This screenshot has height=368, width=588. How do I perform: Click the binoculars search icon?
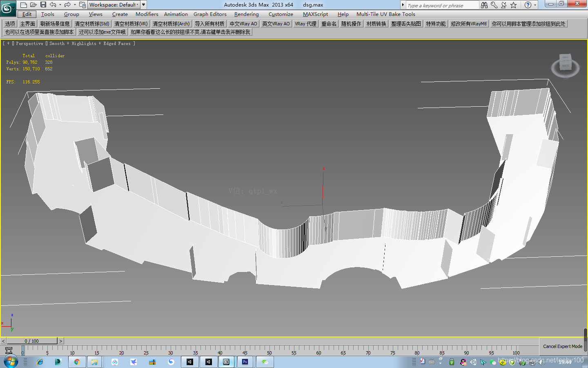pos(484,5)
